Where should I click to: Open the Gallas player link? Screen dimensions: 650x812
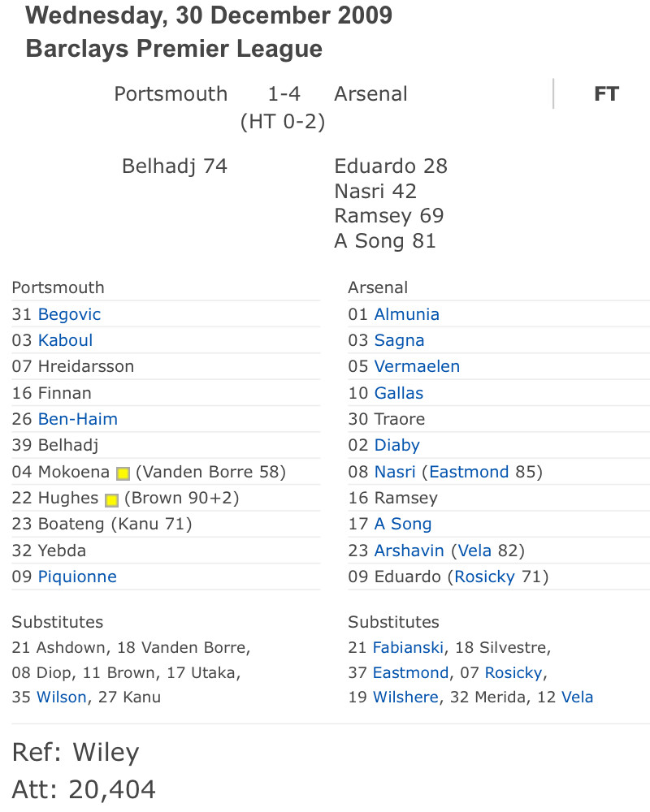pos(399,393)
